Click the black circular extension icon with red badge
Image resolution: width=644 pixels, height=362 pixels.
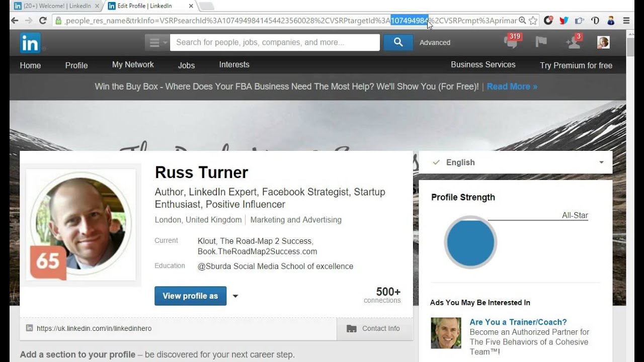tap(548, 21)
